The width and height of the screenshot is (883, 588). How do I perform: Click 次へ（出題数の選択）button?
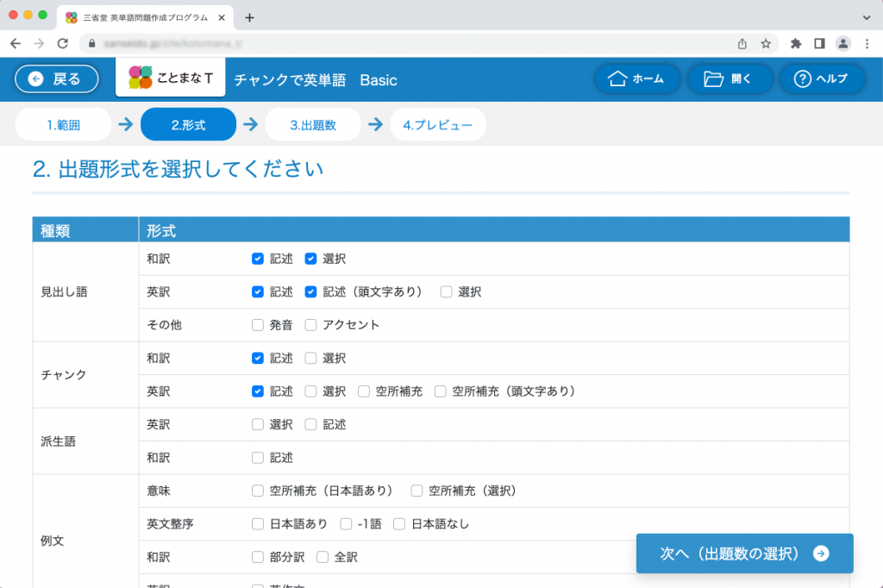[x=744, y=554]
